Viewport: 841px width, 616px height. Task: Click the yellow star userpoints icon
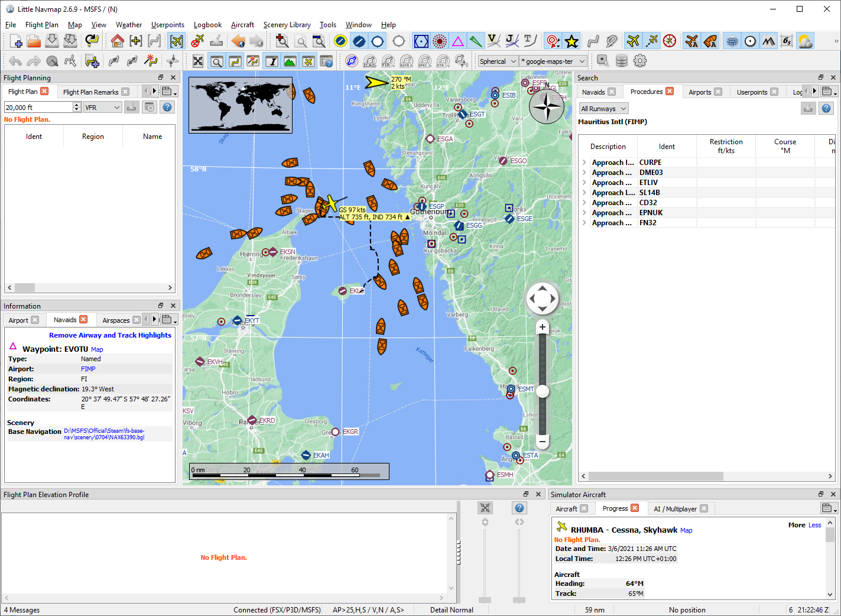[572, 41]
